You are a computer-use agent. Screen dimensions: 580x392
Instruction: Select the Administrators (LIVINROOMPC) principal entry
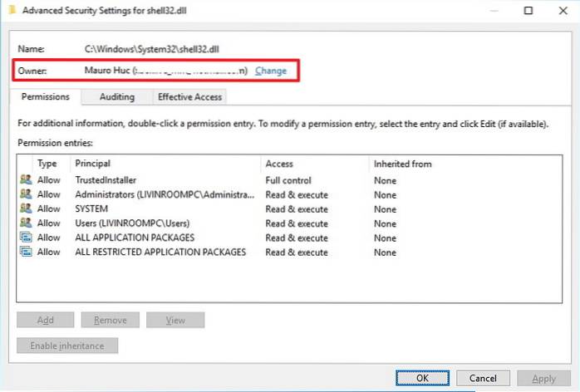click(x=165, y=194)
